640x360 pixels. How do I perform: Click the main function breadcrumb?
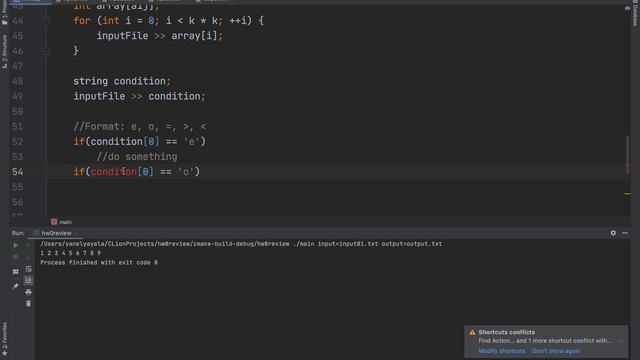click(61, 222)
